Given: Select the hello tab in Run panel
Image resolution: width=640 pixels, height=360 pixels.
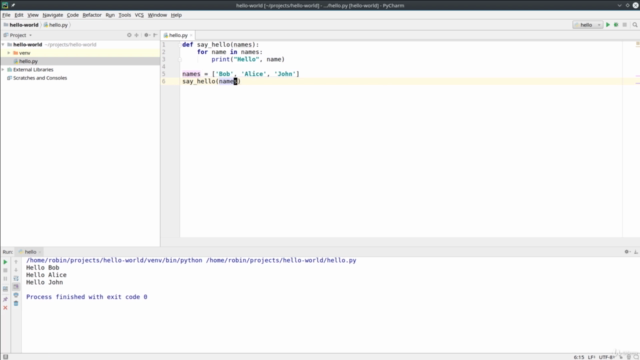Looking at the screenshot, I should tap(28, 252).
